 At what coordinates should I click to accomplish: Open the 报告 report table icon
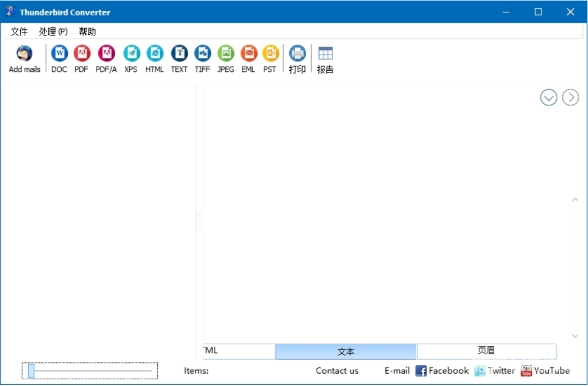point(325,54)
